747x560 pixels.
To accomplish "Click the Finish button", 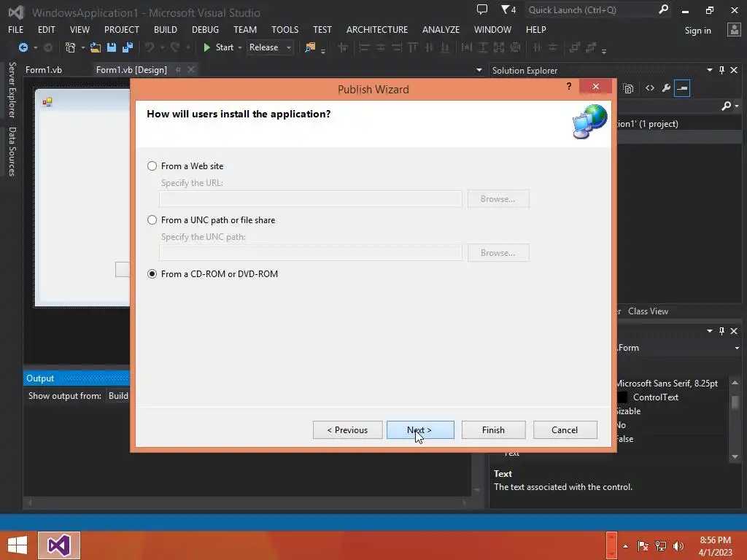I will 493,430.
